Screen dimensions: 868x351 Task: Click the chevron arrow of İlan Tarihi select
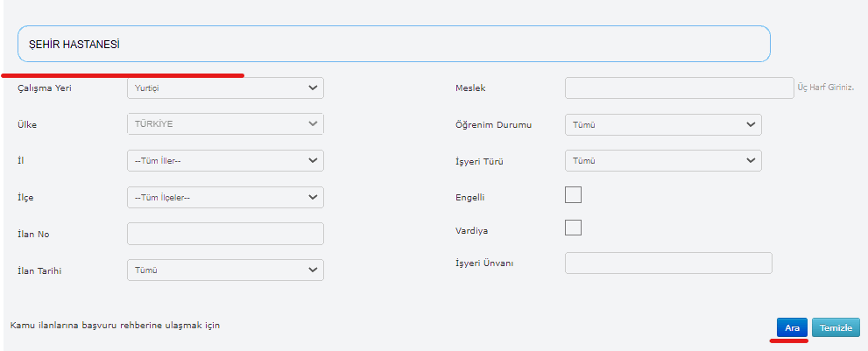(x=314, y=270)
